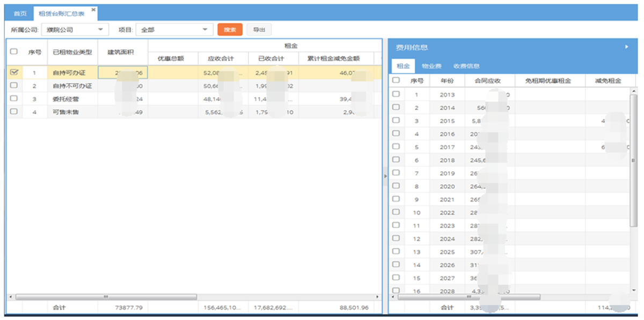Click the 2018 year cell
This screenshot has height=320, width=644.
447,160
